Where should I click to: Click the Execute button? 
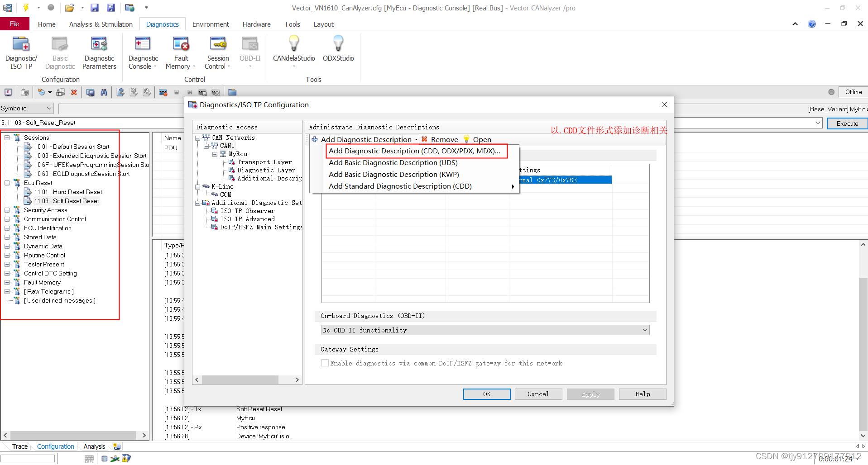(x=847, y=123)
